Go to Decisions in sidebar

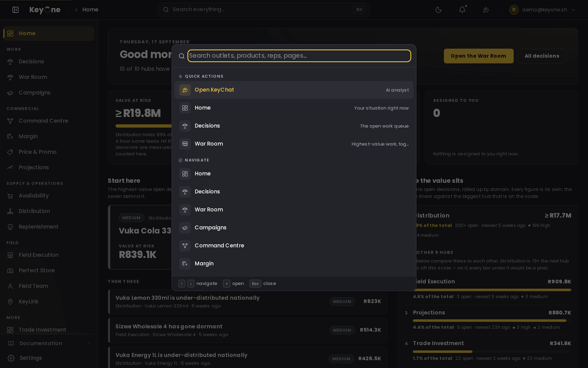[x=49, y=62]
